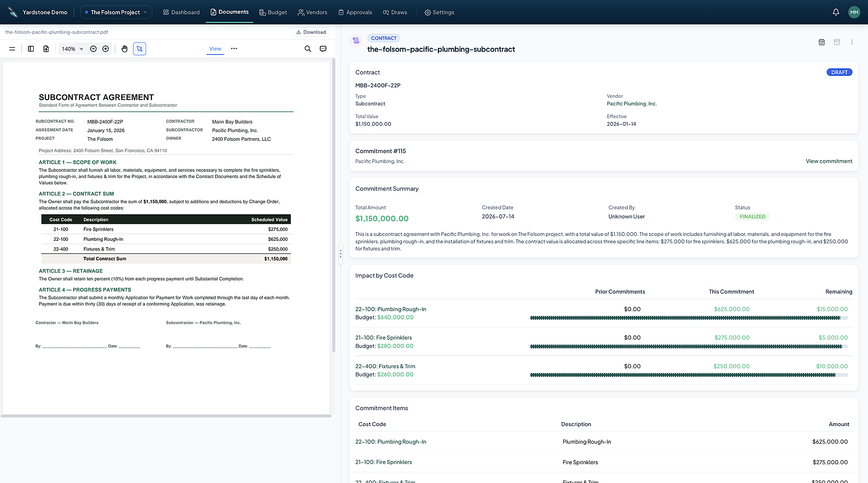This screenshot has height=483, width=868.
Task: Open the PDF search magnifier
Action: coord(308,49)
